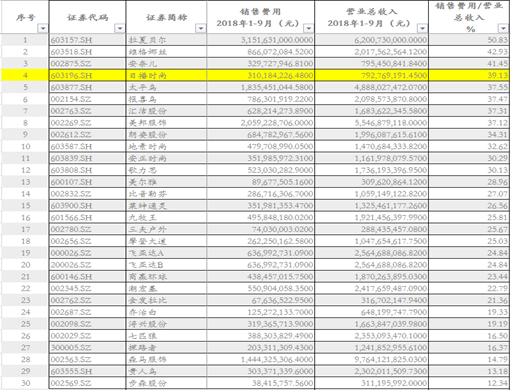Open the 序号 column filter dropdown
The height and width of the screenshot is (390, 511).
(43, 28)
